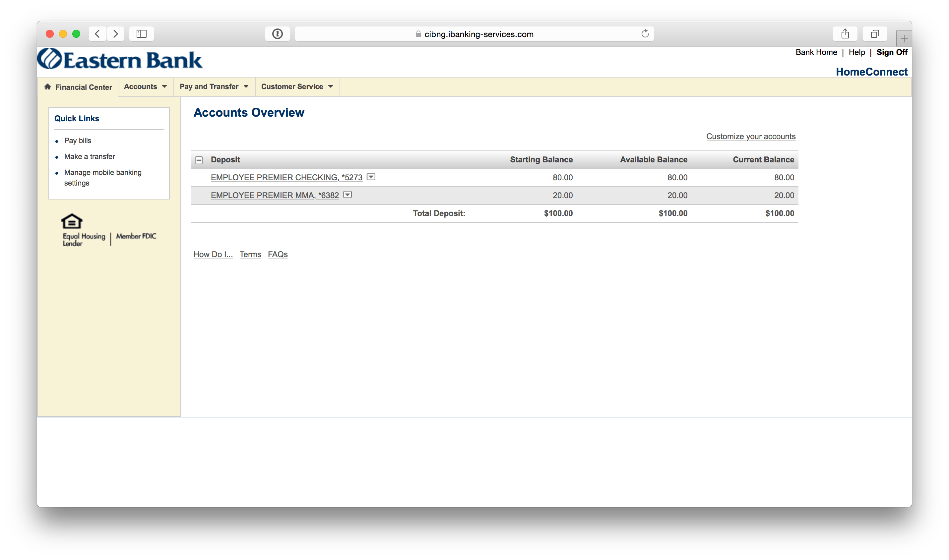Click the HomeConnect heading text
This screenshot has height=560, width=949.
point(872,72)
